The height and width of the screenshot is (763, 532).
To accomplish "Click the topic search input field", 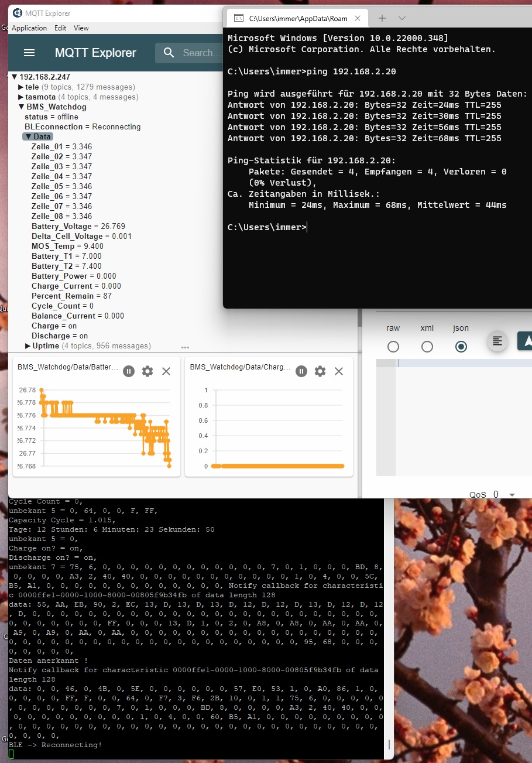I will tap(201, 53).
